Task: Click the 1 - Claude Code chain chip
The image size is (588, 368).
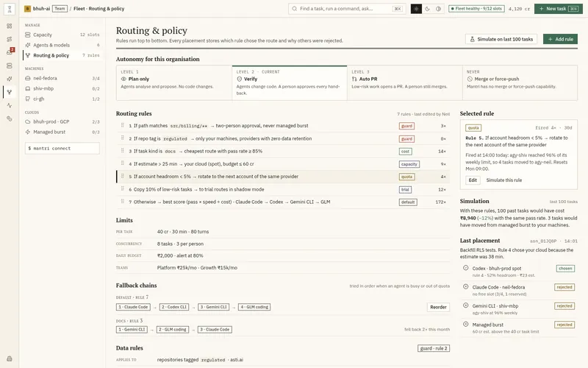Action: tap(133, 307)
